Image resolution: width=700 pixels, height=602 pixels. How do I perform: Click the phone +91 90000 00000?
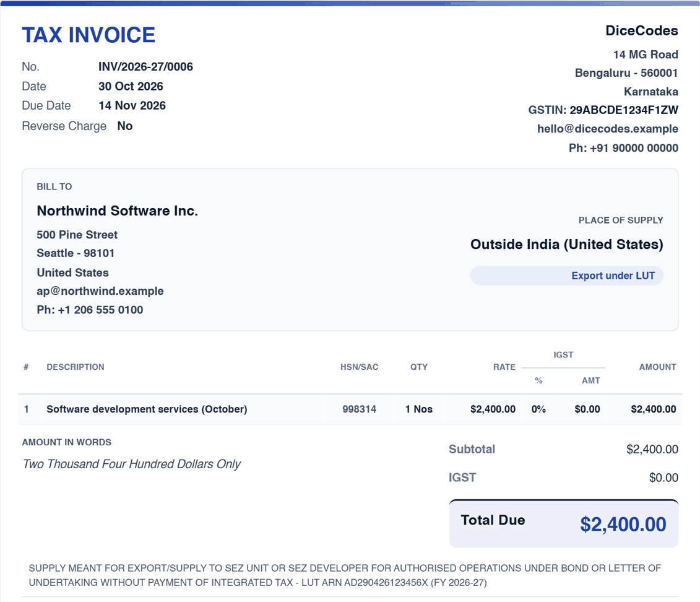point(634,148)
